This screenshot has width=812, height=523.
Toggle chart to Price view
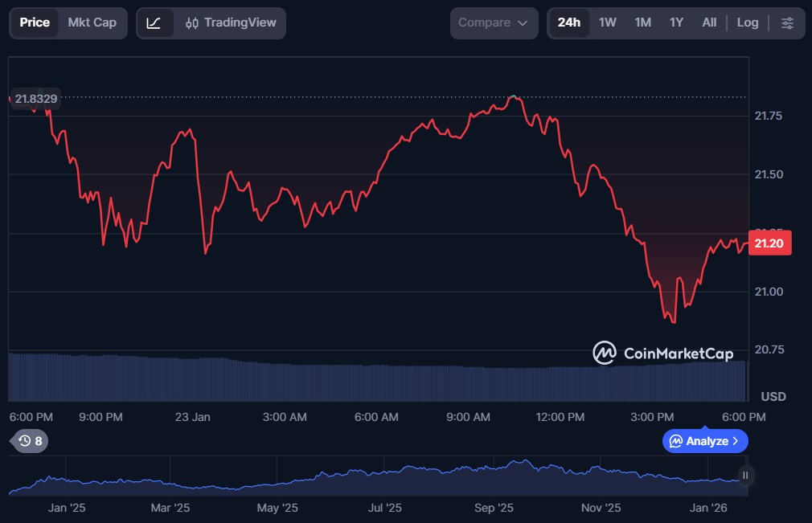click(35, 22)
